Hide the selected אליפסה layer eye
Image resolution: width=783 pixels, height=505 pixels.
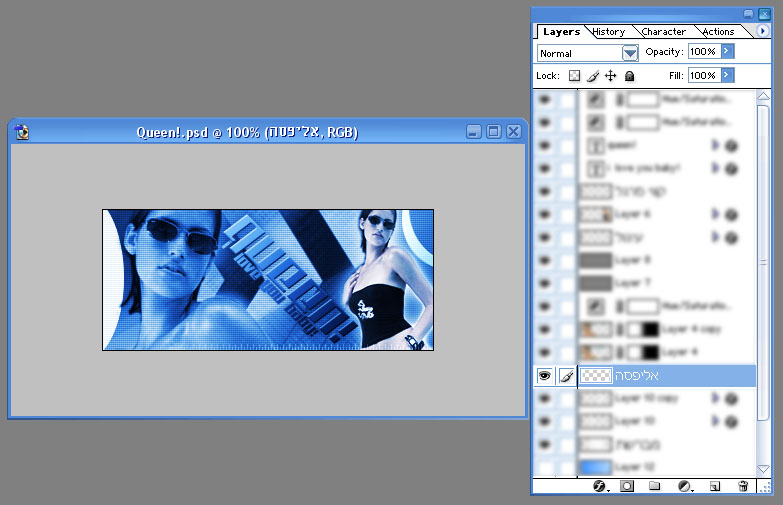point(545,376)
